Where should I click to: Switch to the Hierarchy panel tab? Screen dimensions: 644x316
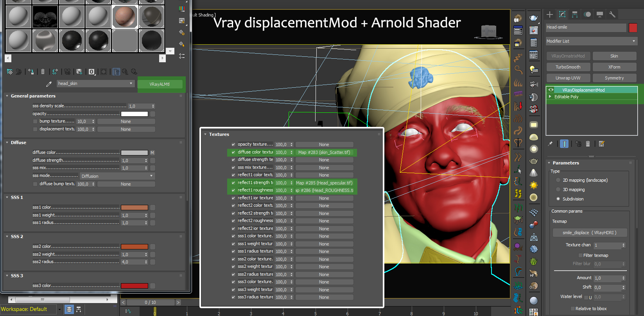click(575, 14)
